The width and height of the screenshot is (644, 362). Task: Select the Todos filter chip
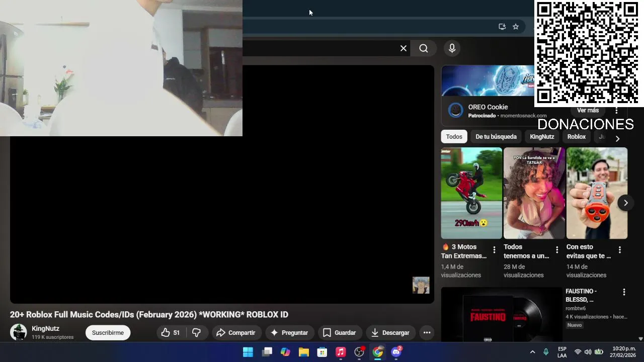tap(454, 137)
